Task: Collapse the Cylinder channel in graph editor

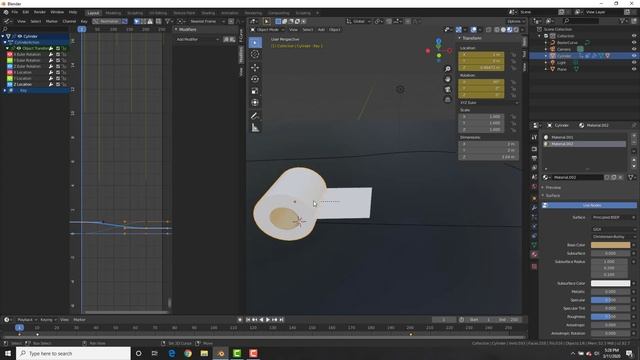Action: 3,36
